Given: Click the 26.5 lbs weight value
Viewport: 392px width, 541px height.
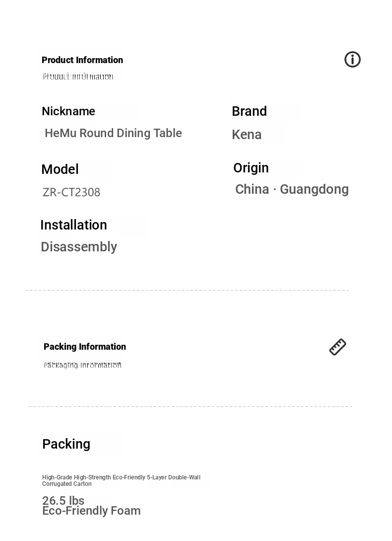Looking at the screenshot, I should 63,500.
